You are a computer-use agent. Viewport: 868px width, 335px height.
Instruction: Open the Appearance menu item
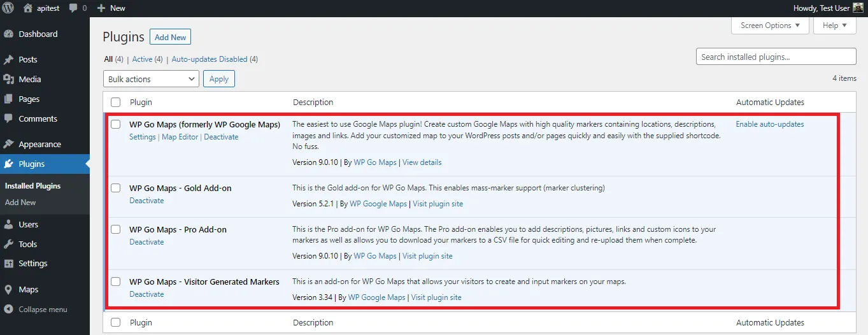[40, 145]
